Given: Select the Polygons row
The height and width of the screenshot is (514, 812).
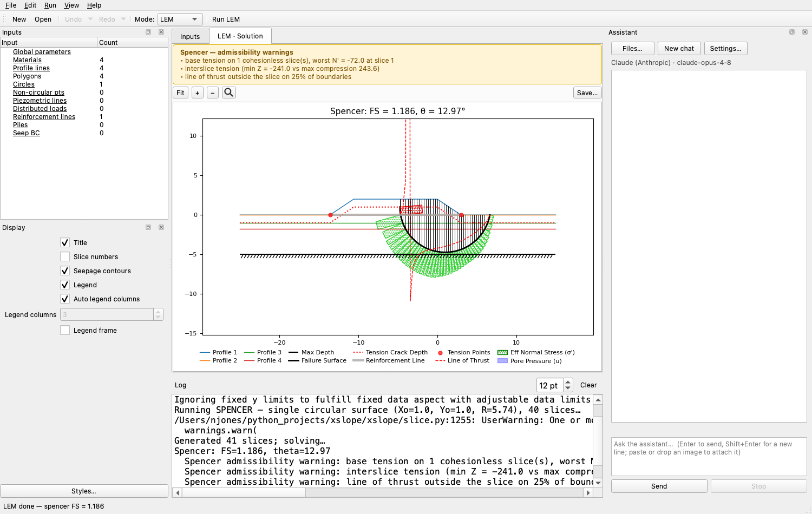Looking at the screenshot, I should point(84,76).
